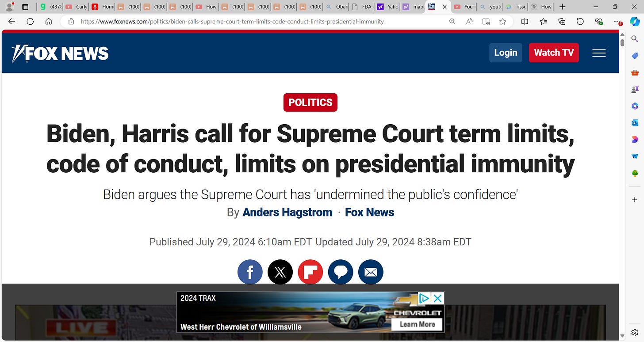This screenshot has height=342, width=644.
Task: Open the Favorites list toolbar icon
Action: click(543, 22)
